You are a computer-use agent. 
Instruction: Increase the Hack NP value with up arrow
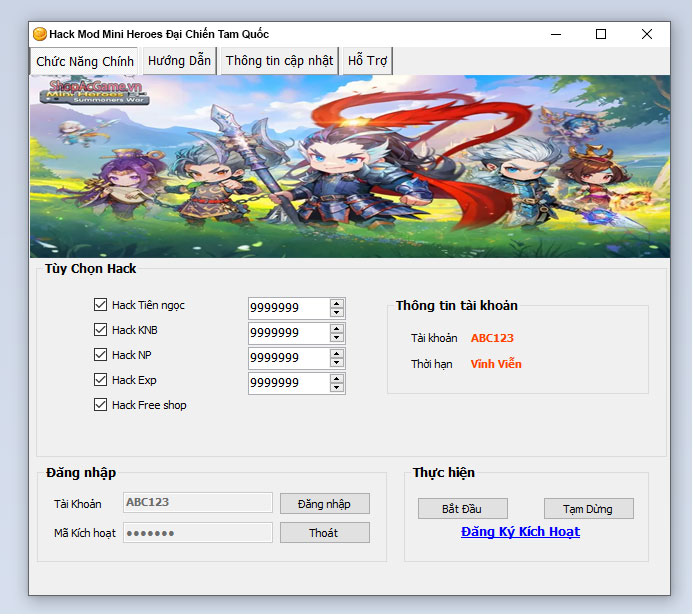[x=337, y=354]
